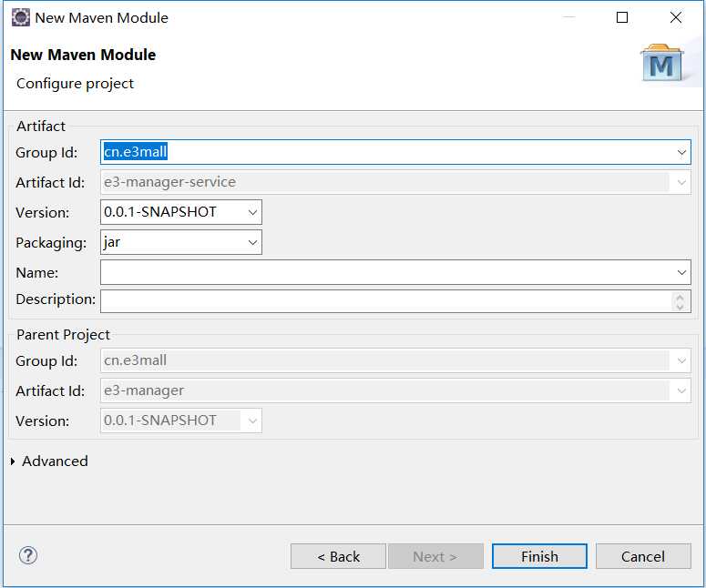Open the Name field dropdown arrow
Image resolution: width=706 pixels, height=588 pixels.
[x=681, y=273]
